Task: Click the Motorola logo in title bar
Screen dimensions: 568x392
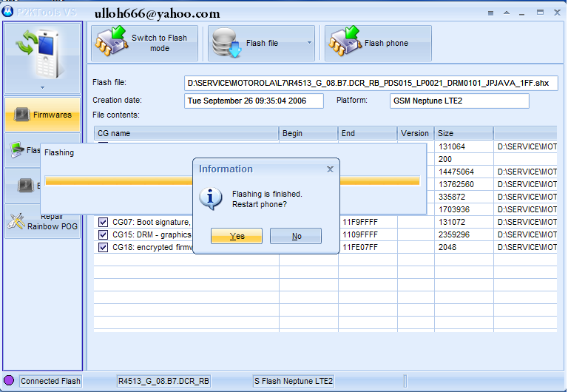Action: pos(7,11)
